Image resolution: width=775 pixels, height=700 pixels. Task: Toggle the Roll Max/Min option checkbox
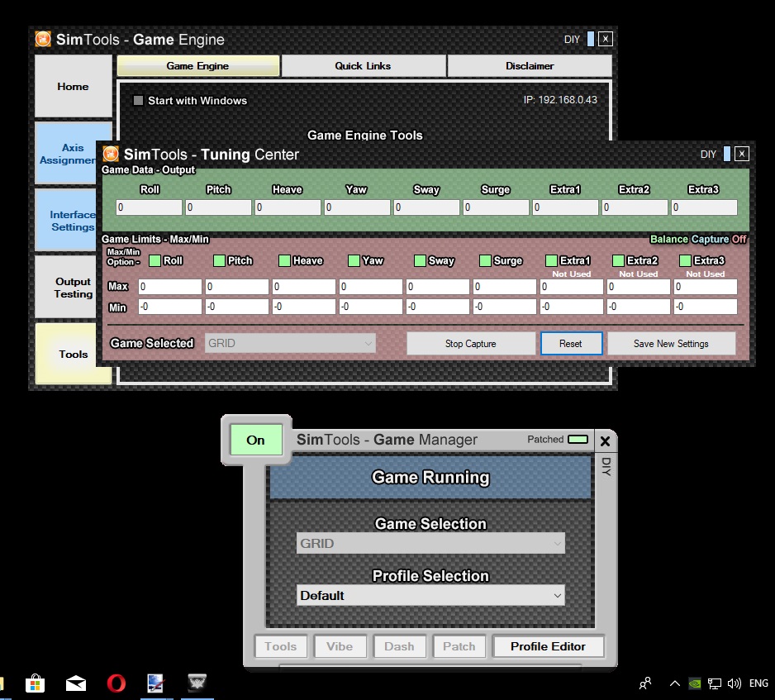(x=155, y=260)
